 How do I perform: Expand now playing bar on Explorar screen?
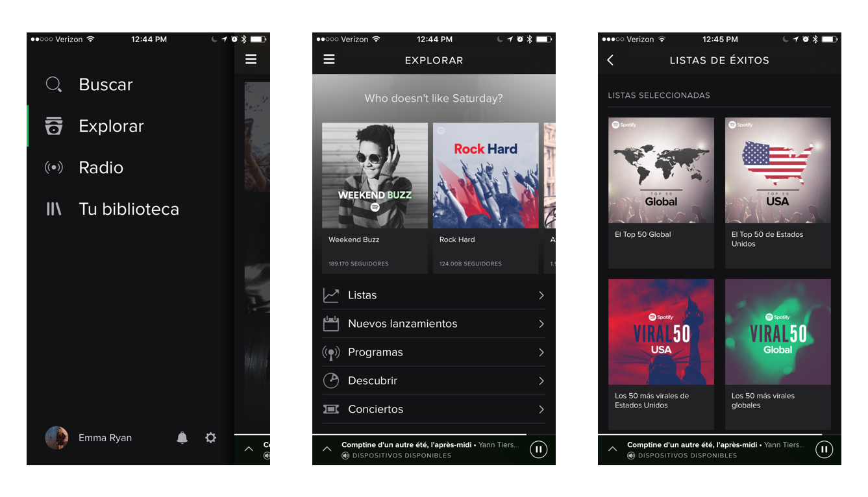pos(327,449)
